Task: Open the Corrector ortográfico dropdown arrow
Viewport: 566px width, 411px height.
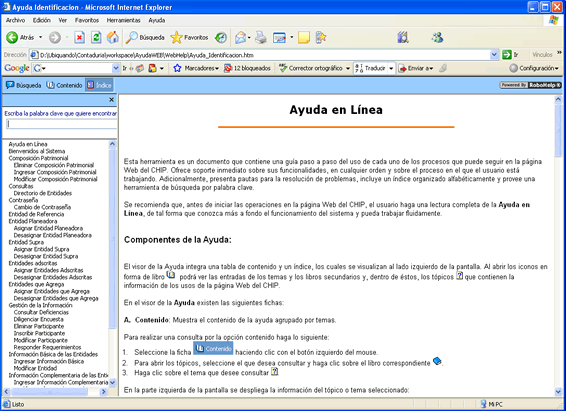Action: 348,68
